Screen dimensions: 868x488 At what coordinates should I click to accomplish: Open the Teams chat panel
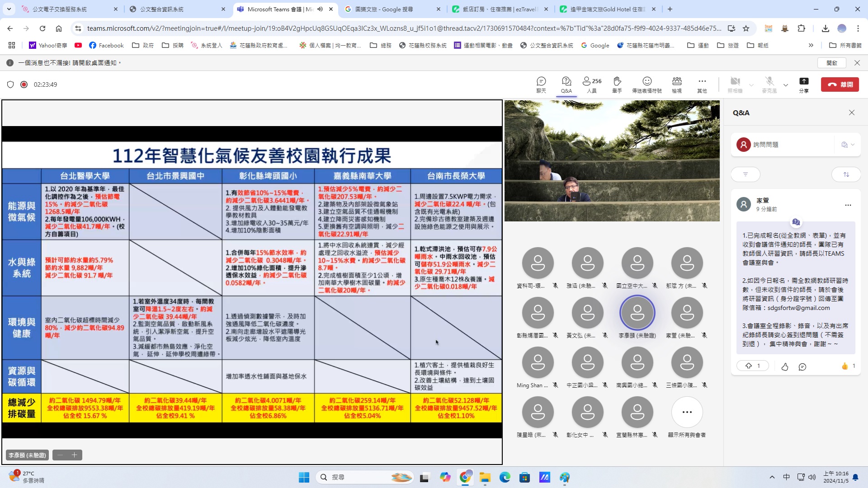click(541, 84)
